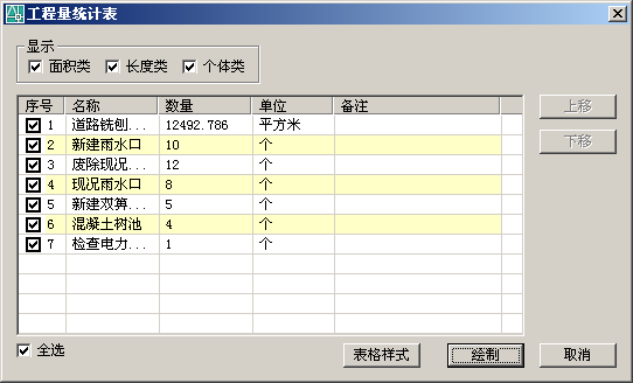This screenshot has height=383, width=633.
Task: Select the 道路铣刨... name cell
Action: pyautogui.click(x=113, y=125)
